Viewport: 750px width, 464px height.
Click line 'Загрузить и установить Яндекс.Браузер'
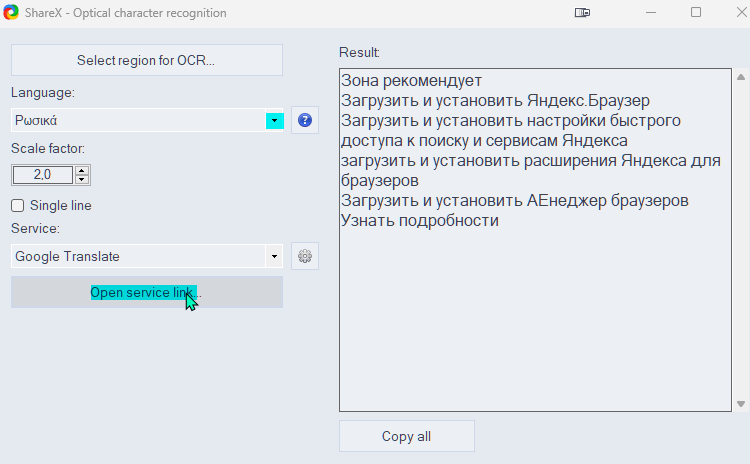(495, 100)
